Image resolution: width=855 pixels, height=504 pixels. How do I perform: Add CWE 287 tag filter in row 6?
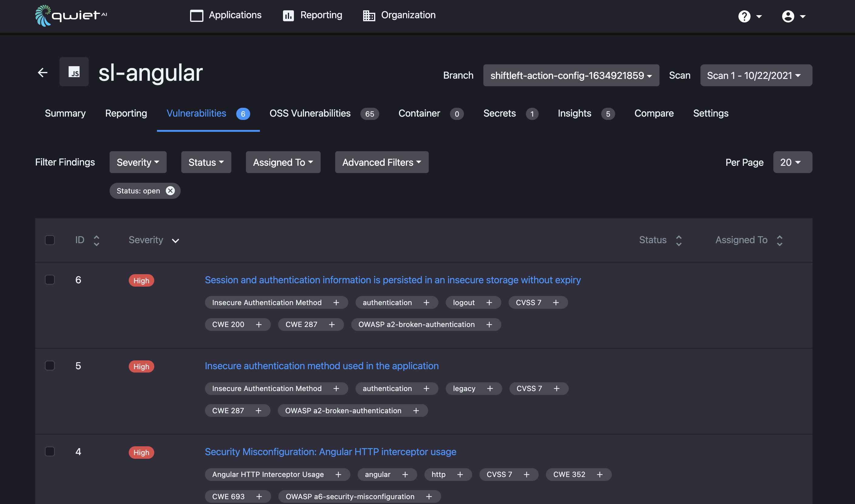click(x=332, y=325)
